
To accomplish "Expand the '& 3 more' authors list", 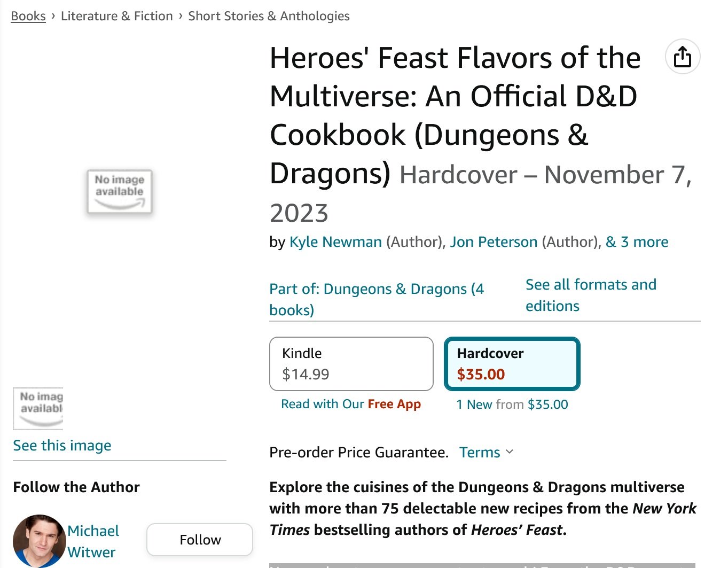I will [637, 242].
